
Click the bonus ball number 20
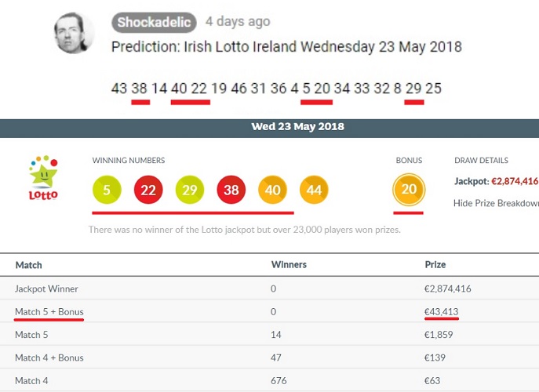[409, 190]
